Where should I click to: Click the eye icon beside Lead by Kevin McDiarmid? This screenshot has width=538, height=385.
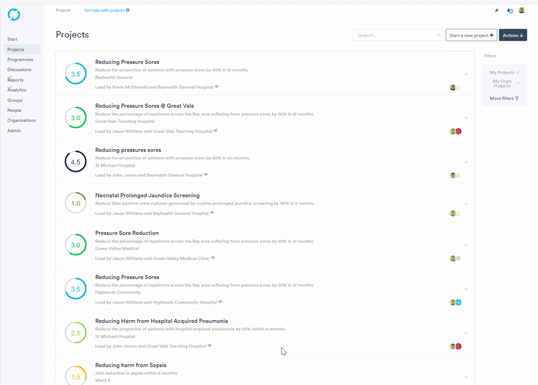coord(217,87)
